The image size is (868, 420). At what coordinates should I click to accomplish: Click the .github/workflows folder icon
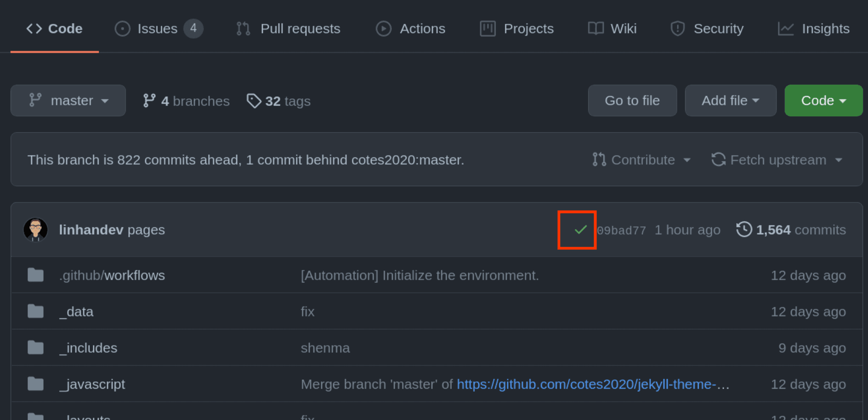[x=35, y=275]
